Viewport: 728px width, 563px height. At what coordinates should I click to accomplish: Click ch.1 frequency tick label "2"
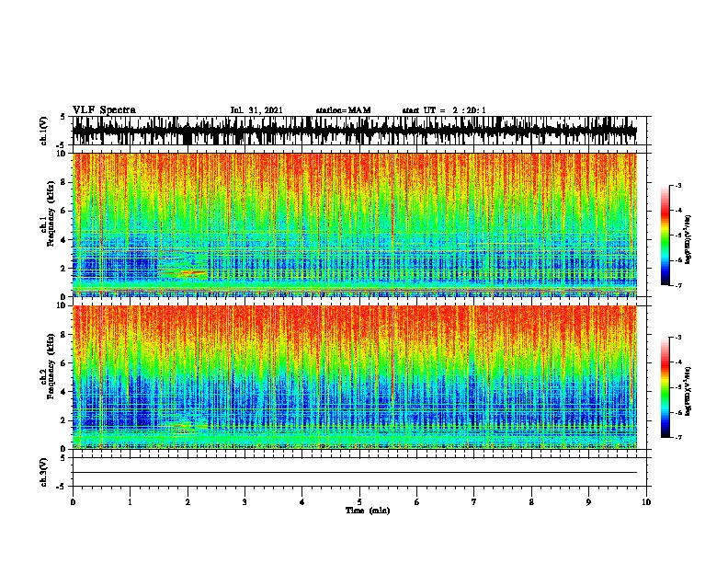(64, 269)
